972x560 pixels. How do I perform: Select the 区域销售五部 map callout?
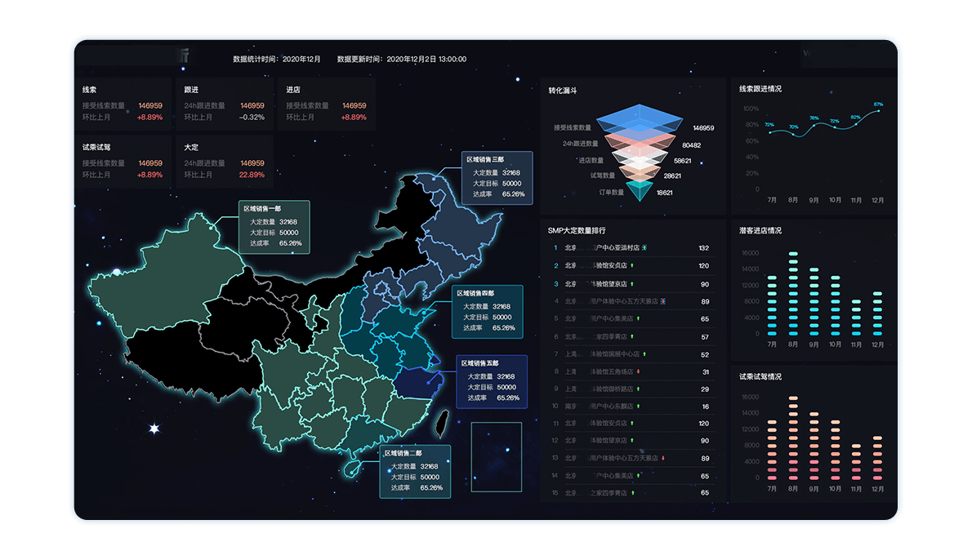point(491,381)
